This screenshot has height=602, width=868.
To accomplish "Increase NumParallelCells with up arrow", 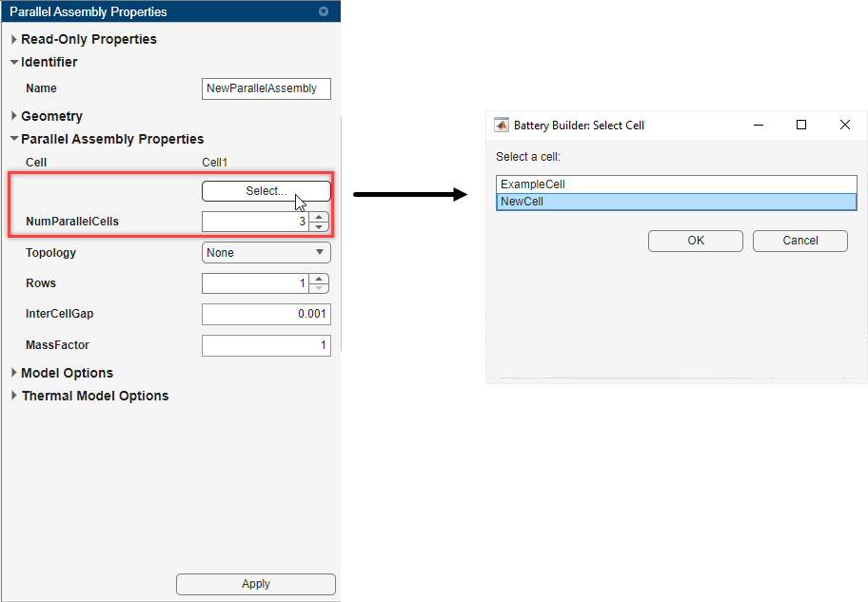I will pyautogui.click(x=320, y=217).
